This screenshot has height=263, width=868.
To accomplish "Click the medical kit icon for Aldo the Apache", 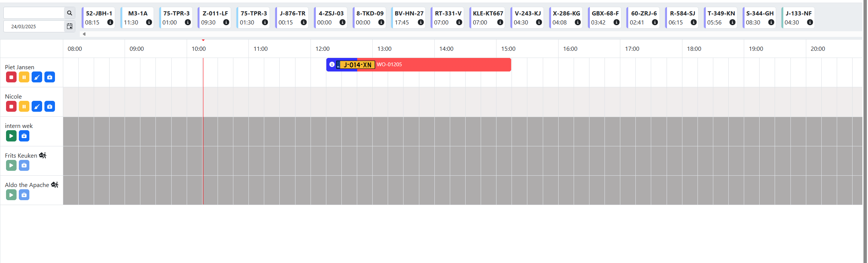I will 24,195.
